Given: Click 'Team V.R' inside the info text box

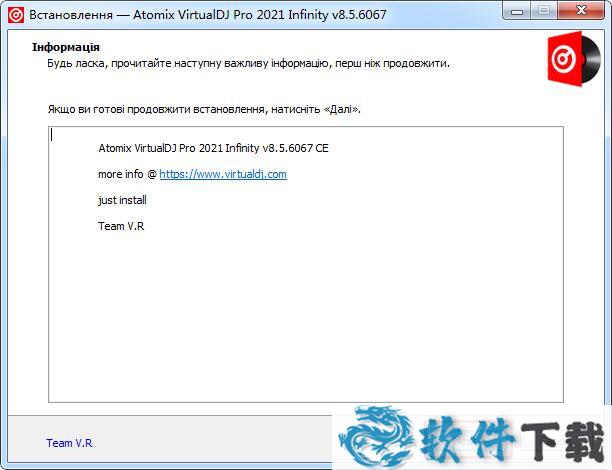Looking at the screenshot, I should click(x=121, y=226).
